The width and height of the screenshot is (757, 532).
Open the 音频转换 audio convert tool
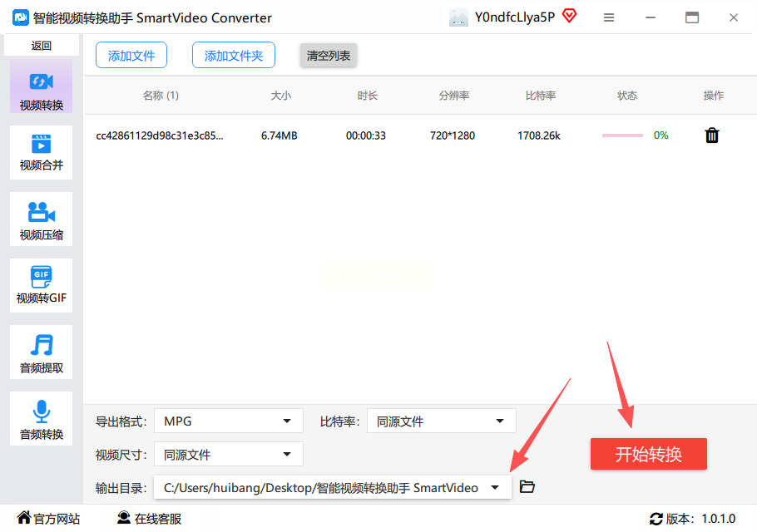tap(41, 419)
